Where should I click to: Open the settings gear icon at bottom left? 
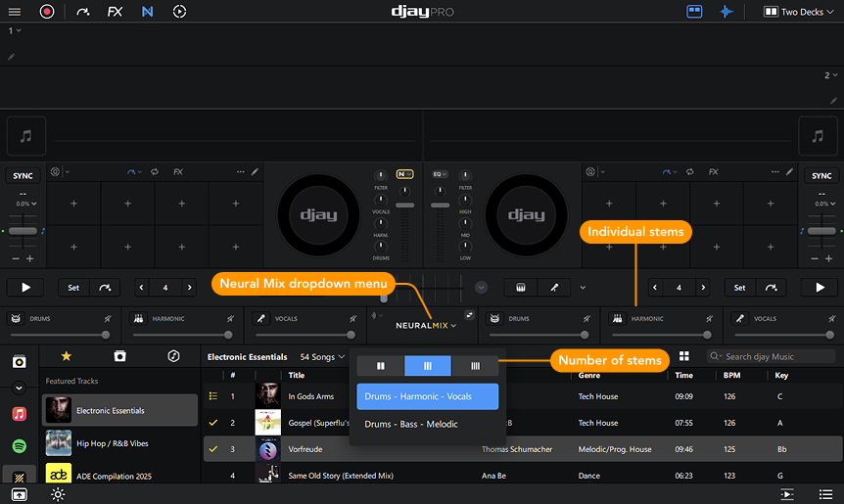pyautogui.click(x=58, y=494)
